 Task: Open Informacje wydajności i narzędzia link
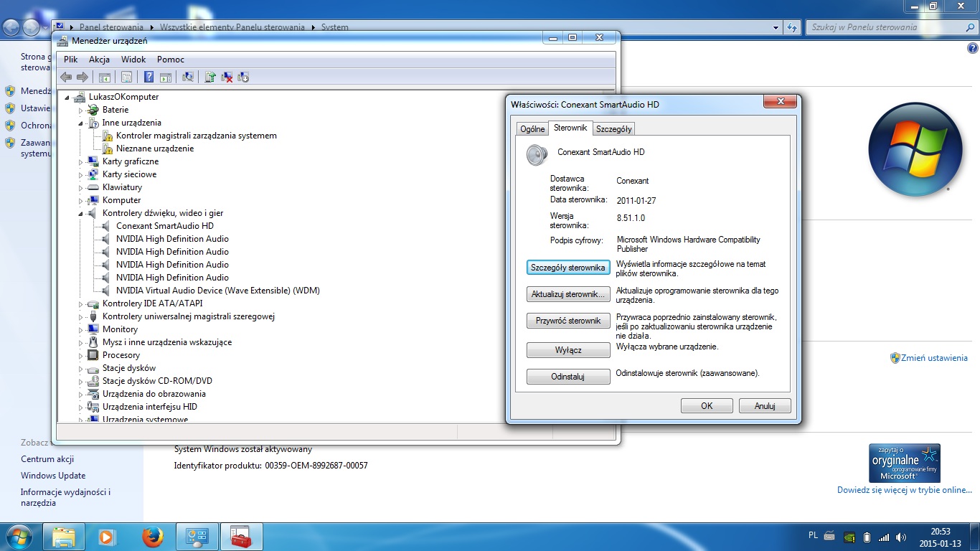click(x=65, y=498)
